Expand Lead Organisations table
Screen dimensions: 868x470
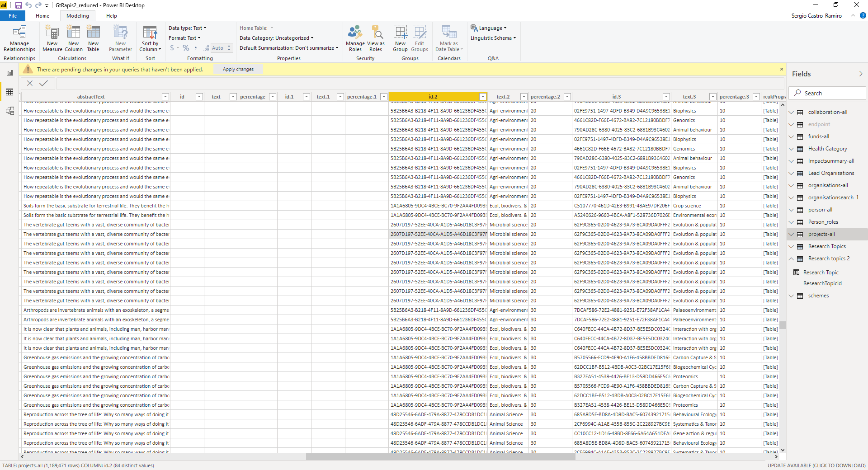[x=791, y=173]
